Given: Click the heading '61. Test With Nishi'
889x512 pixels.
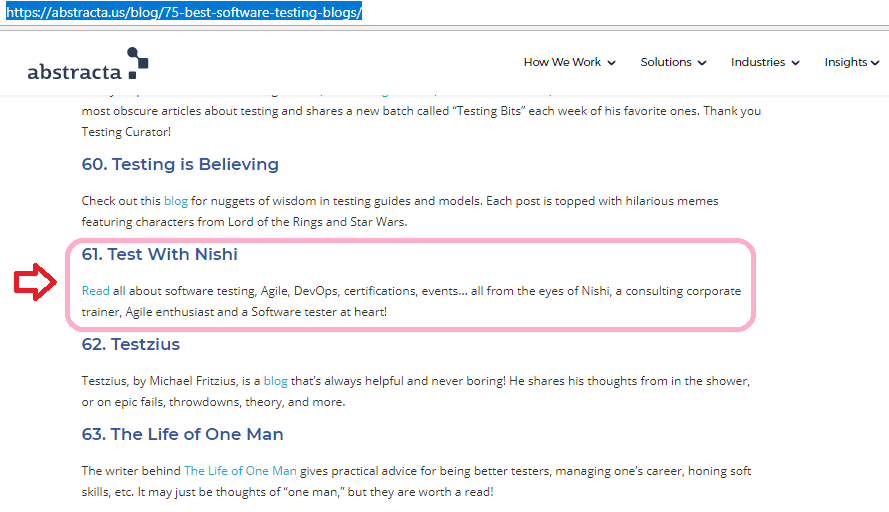Looking at the screenshot, I should point(159,254).
